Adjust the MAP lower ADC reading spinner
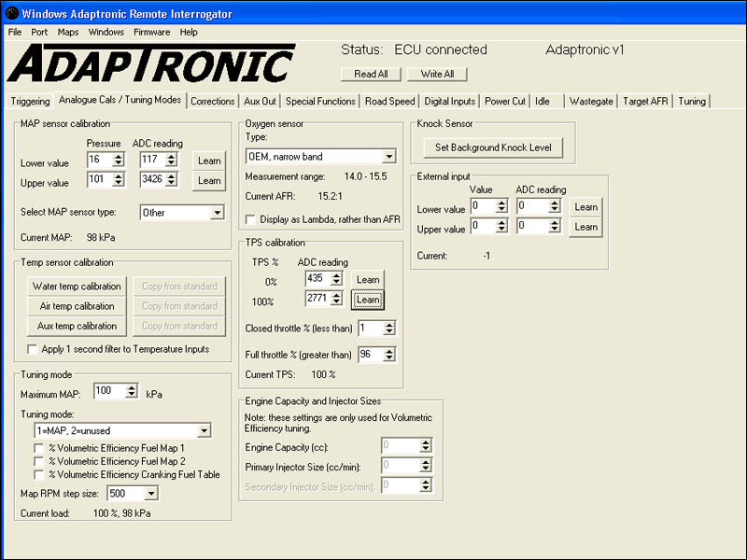This screenshot has width=747, height=560. (x=172, y=159)
